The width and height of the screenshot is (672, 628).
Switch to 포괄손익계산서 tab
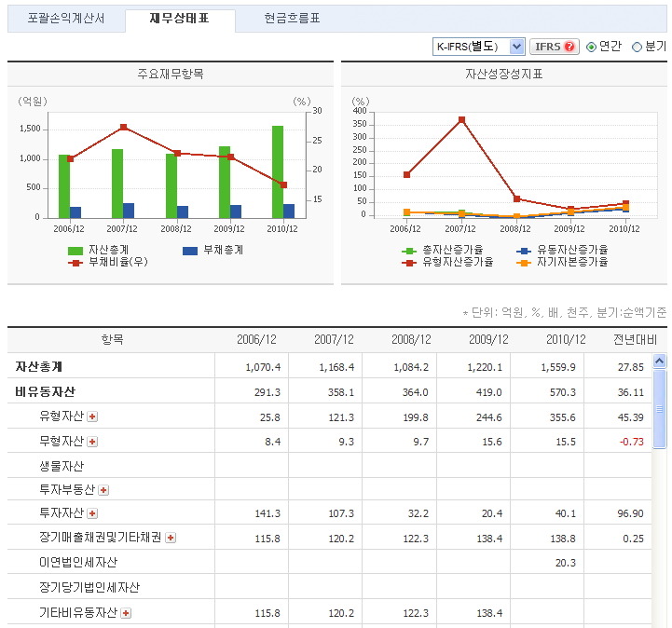65,19
